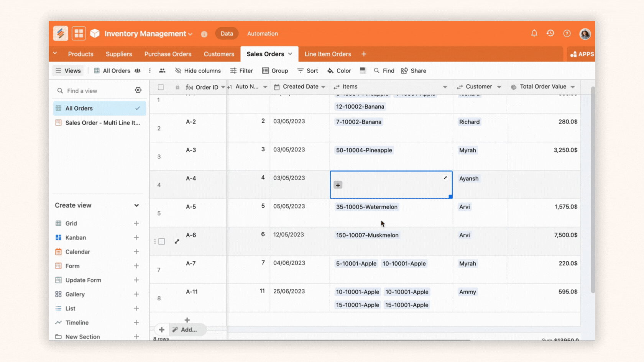Open the Customers table tab
Image resolution: width=644 pixels, height=362 pixels.
point(219,54)
